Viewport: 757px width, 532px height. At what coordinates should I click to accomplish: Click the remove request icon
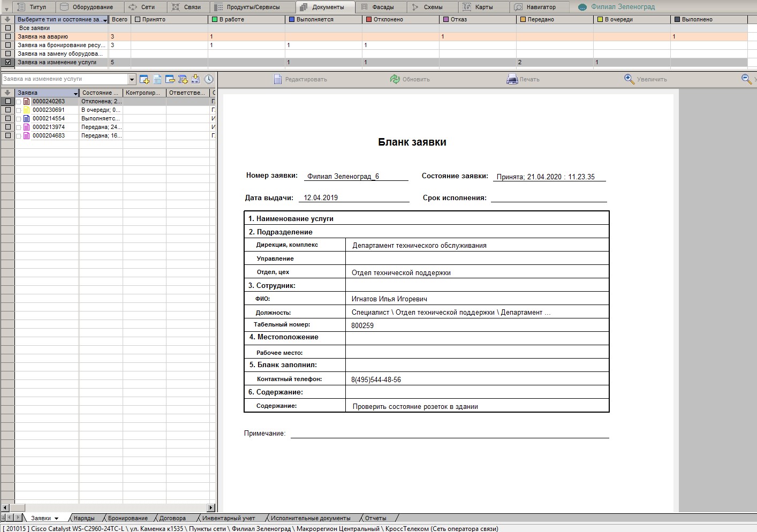tap(170, 79)
